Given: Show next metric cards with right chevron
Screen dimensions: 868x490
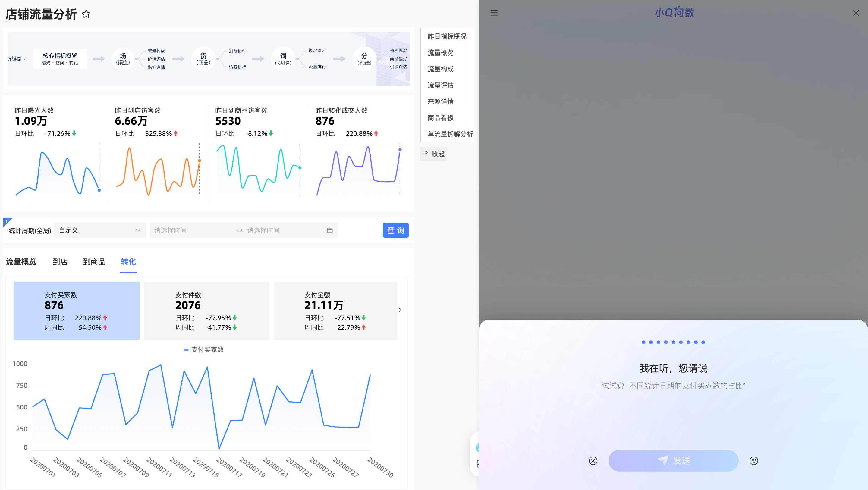Looking at the screenshot, I should pyautogui.click(x=400, y=310).
